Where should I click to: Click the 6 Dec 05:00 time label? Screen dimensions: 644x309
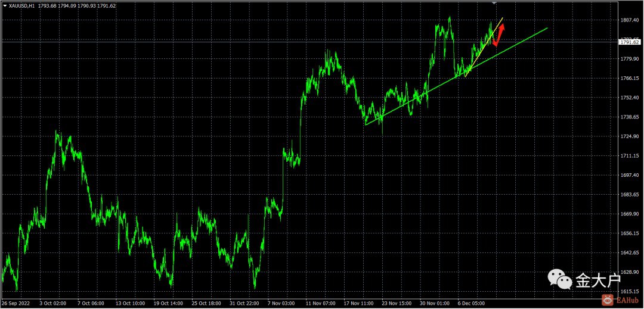click(473, 303)
